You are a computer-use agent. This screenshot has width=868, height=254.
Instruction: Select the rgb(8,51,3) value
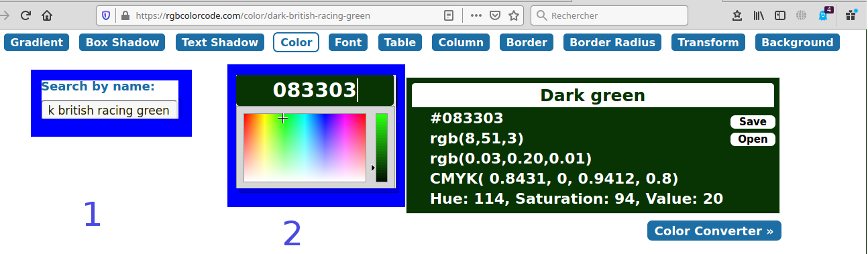(476, 139)
